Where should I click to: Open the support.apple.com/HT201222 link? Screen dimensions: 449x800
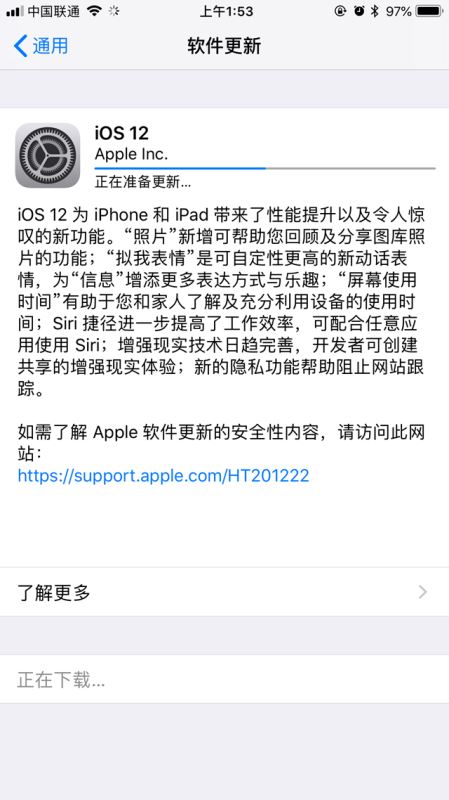coord(163,476)
